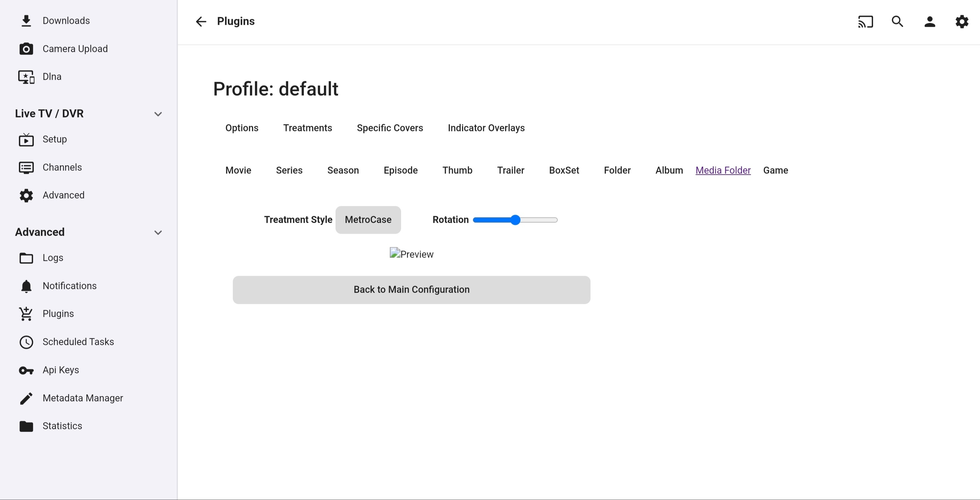Screen dimensions: 980x500
Task: Collapse the Live TV / DVR section
Action: click(x=158, y=114)
